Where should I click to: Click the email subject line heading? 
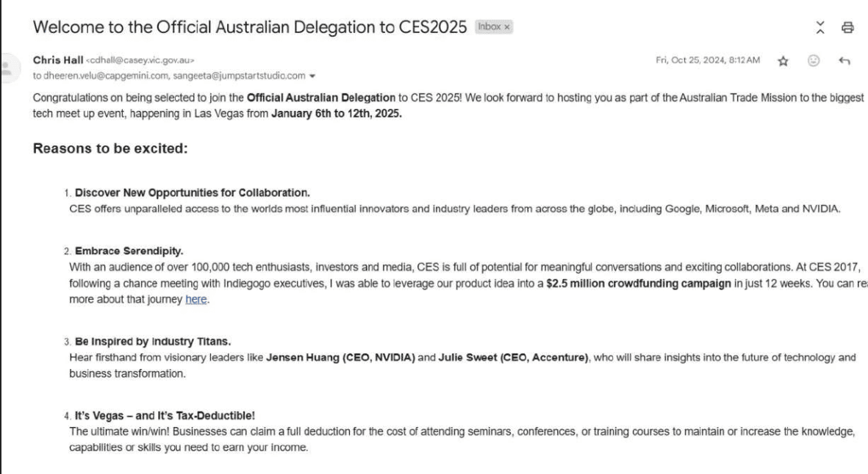[250, 27]
